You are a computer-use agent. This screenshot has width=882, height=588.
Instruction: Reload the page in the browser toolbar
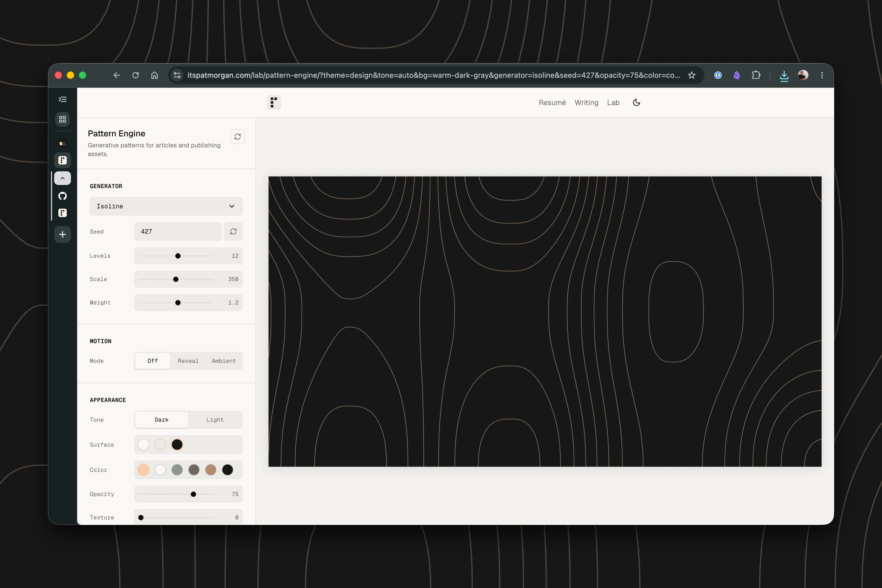click(136, 75)
